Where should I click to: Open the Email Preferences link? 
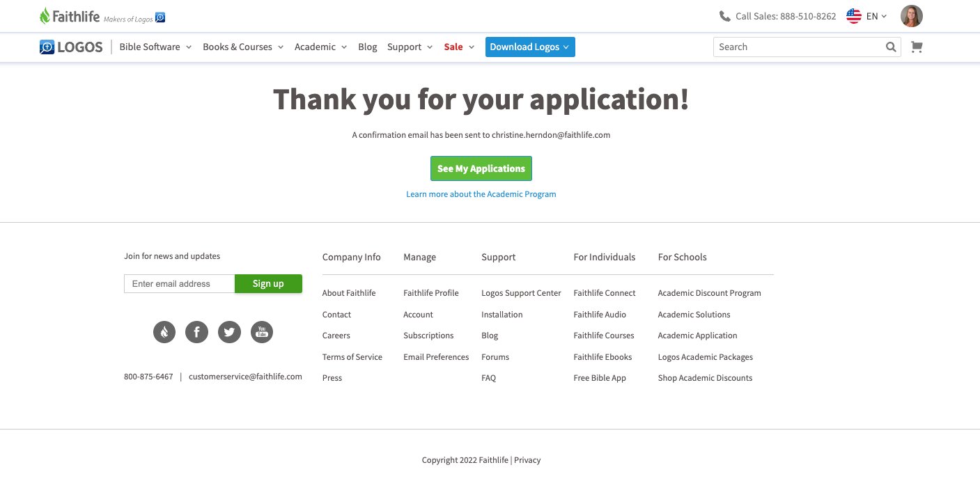tap(436, 357)
